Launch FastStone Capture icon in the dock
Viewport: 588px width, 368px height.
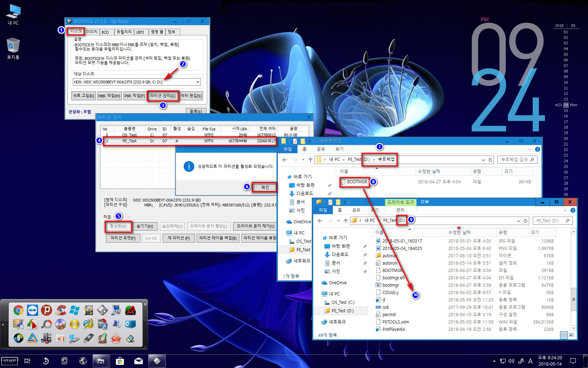[33, 324]
